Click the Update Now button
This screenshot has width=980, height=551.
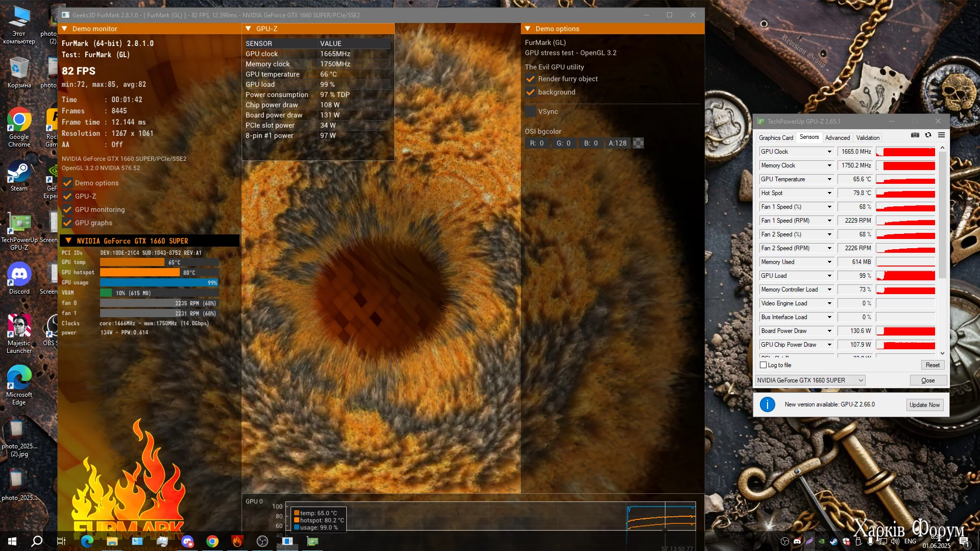coord(924,405)
